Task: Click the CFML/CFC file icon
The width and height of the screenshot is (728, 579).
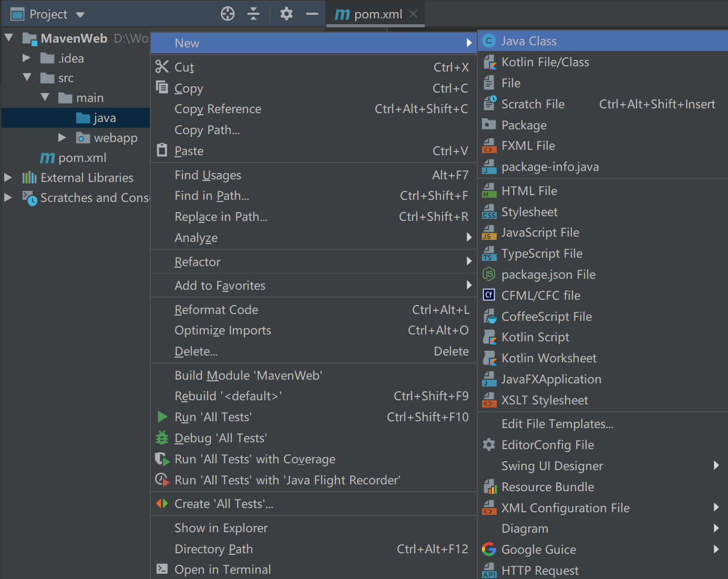Action: point(489,294)
